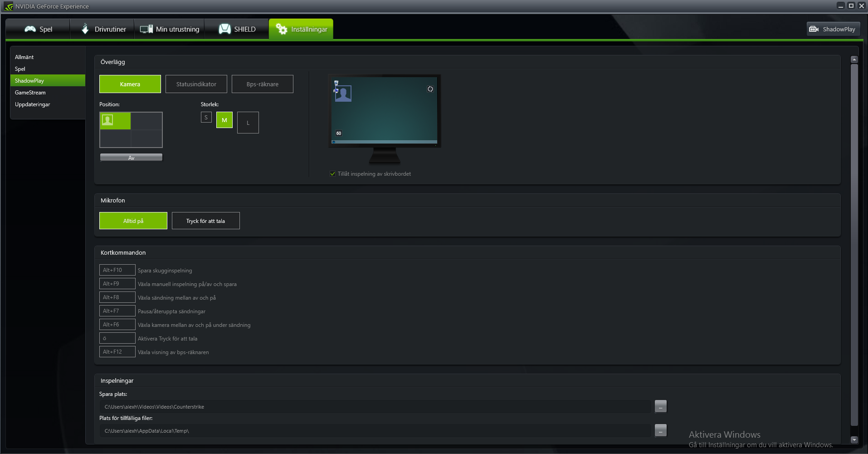Click the Överlägg section header

point(113,62)
